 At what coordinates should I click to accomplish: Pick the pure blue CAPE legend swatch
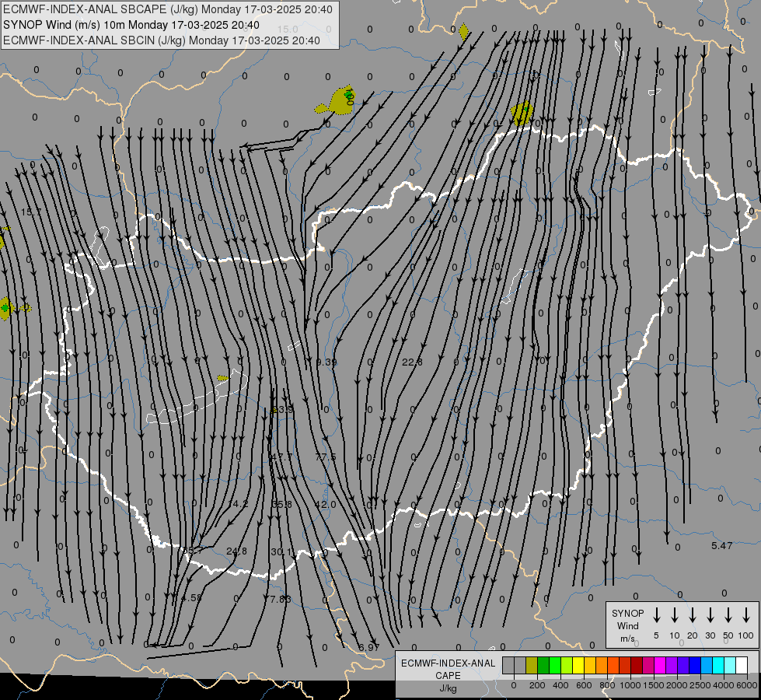pos(695,665)
